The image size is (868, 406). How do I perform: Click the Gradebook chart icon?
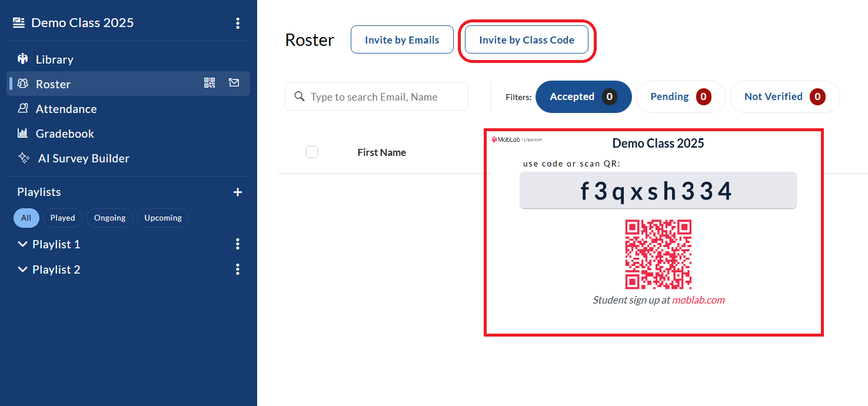(x=23, y=133)
